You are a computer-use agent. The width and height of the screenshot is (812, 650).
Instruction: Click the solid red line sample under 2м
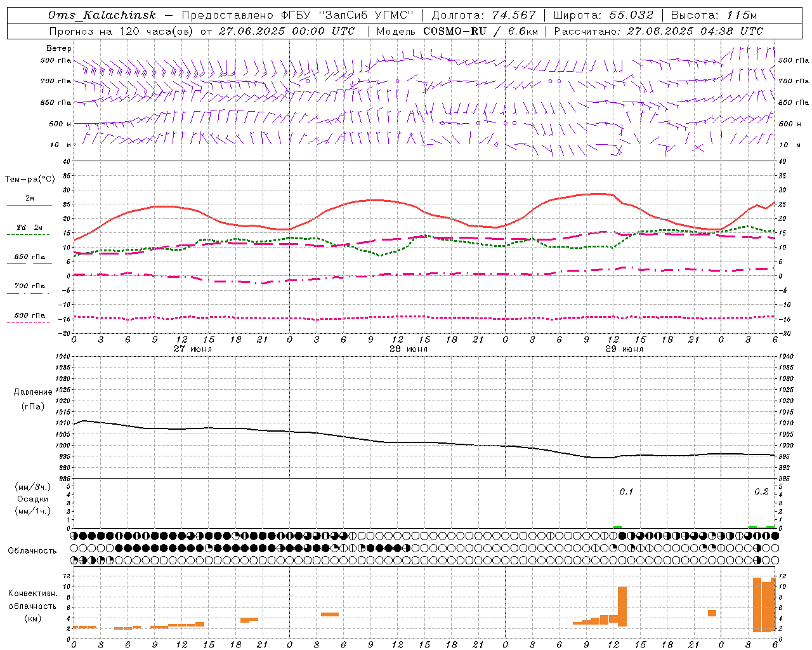(29, 206)
